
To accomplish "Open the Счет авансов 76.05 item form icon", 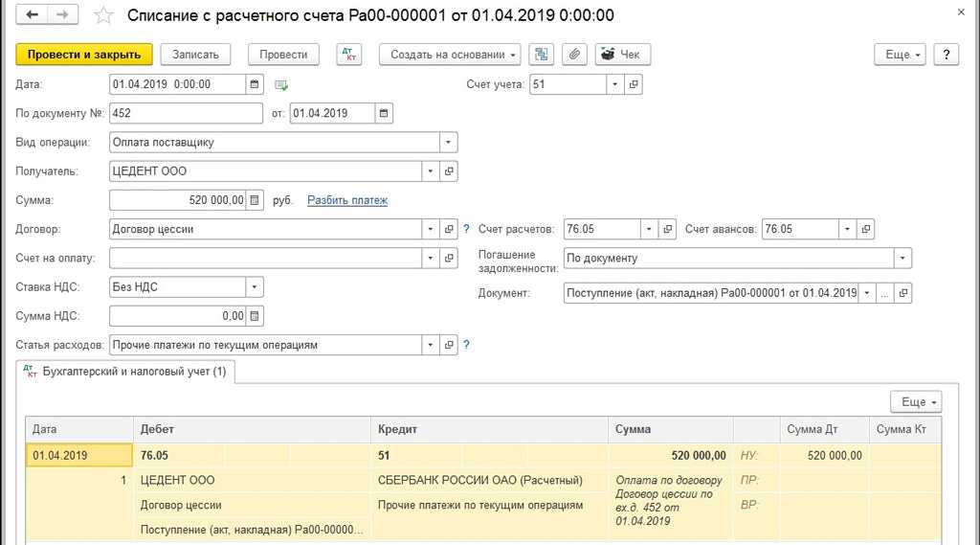I will click(x=865, y=229).
